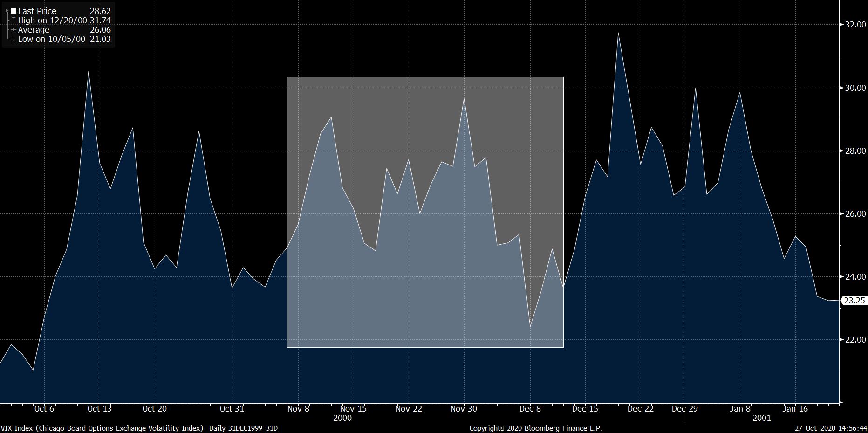Select the Average legend entry text
The width and height of the screenshot is (868, 433).
(x=34, y=30)
